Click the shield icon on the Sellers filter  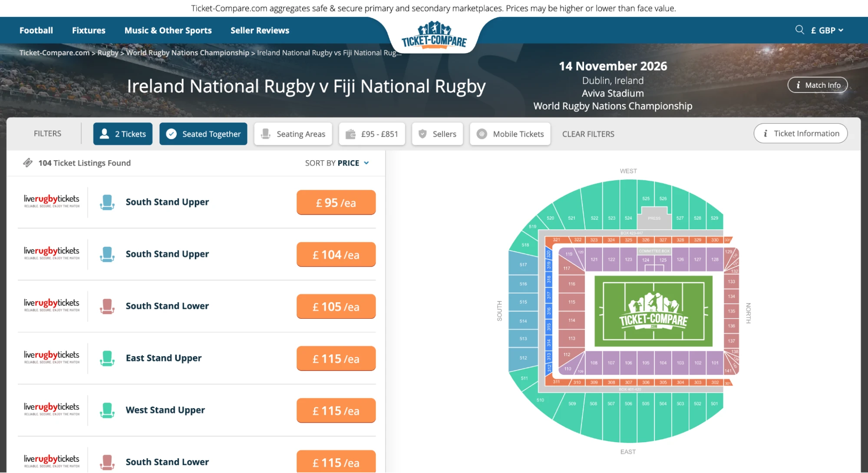coord(422,134)
